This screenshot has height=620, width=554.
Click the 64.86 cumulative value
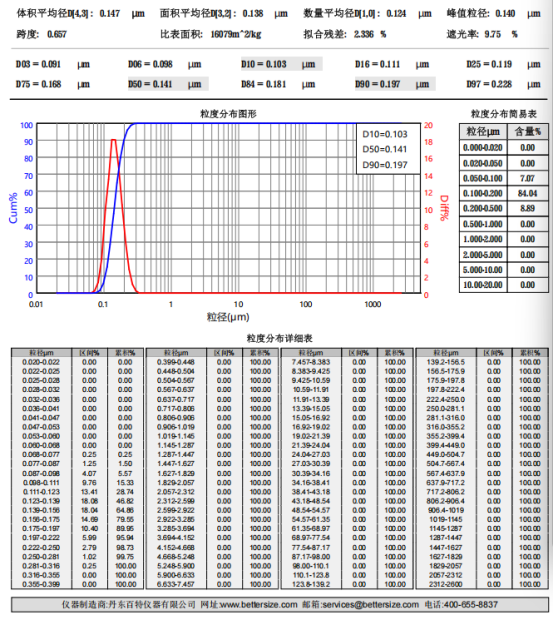[x=125, y=510]
